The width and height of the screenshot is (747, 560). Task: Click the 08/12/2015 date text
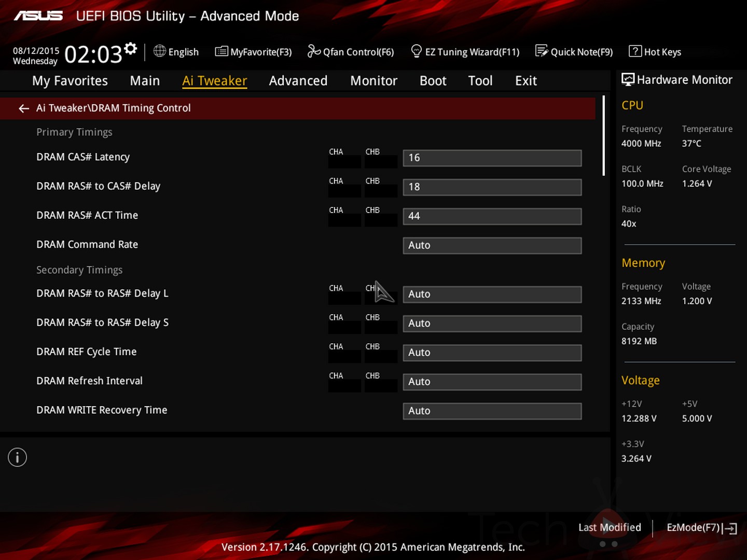point(36,51)
